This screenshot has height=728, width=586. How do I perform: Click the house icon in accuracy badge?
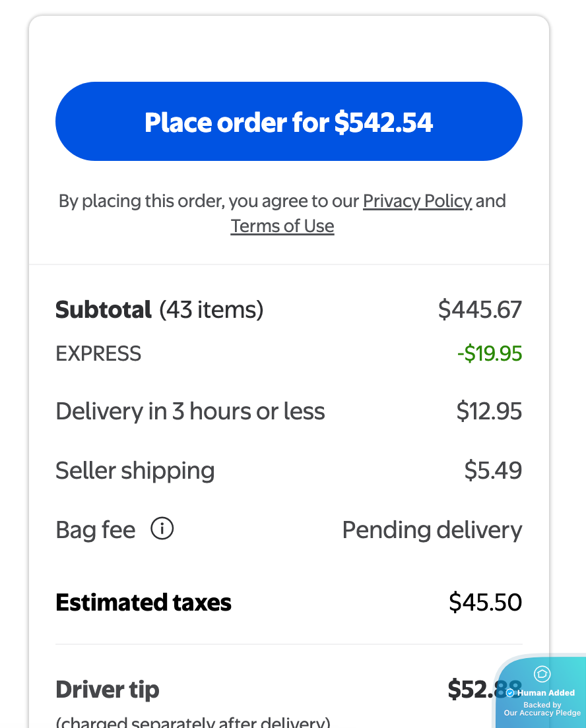pyautogui.click(x=542, y=674)
